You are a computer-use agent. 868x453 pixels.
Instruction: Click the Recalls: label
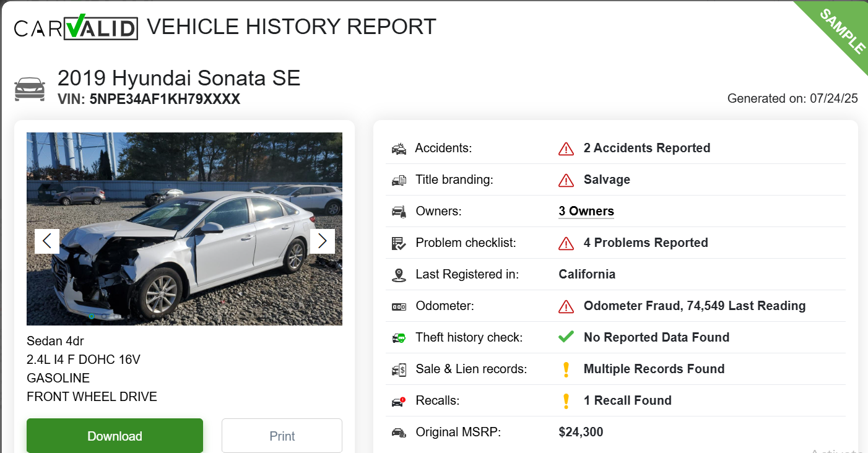pos(438,400)
